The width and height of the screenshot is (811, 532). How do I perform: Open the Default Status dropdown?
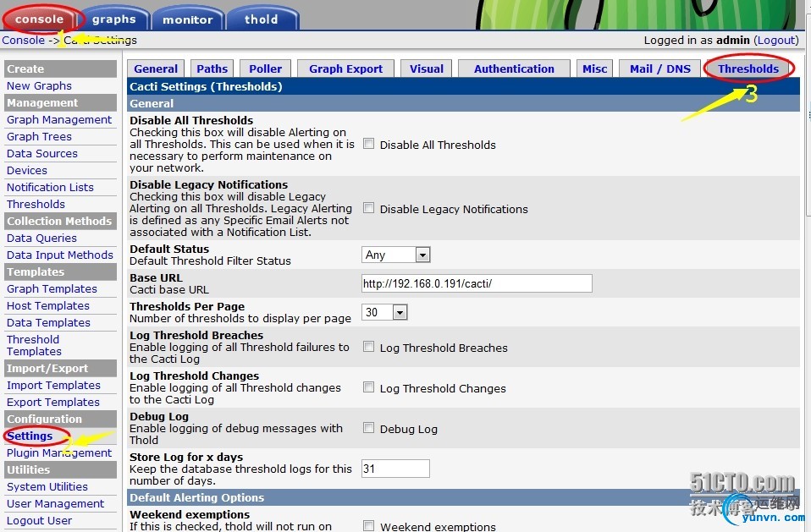(396, 255)
